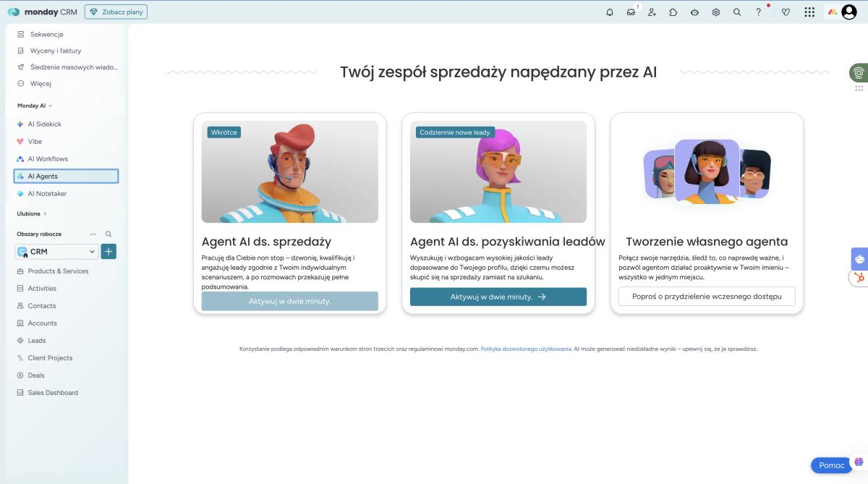Click the search magnifier in top bar
Screen dimensions: 868x484
tap(737, 12)
